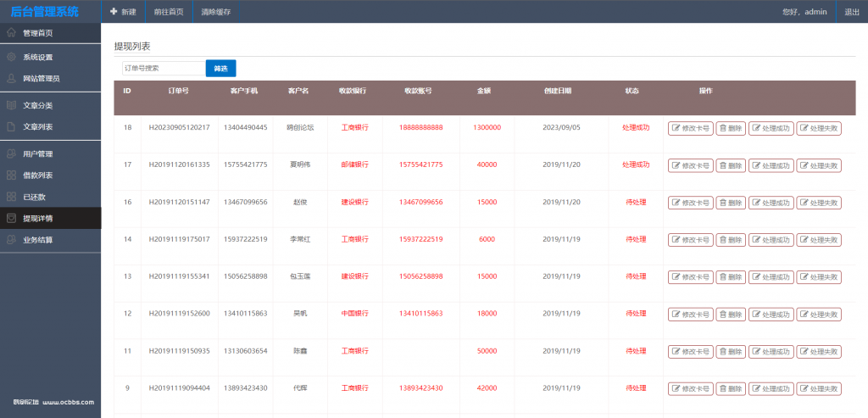Click amount 1300000
The width and height of the screenshot is (868, 418).
pos(487,127)
